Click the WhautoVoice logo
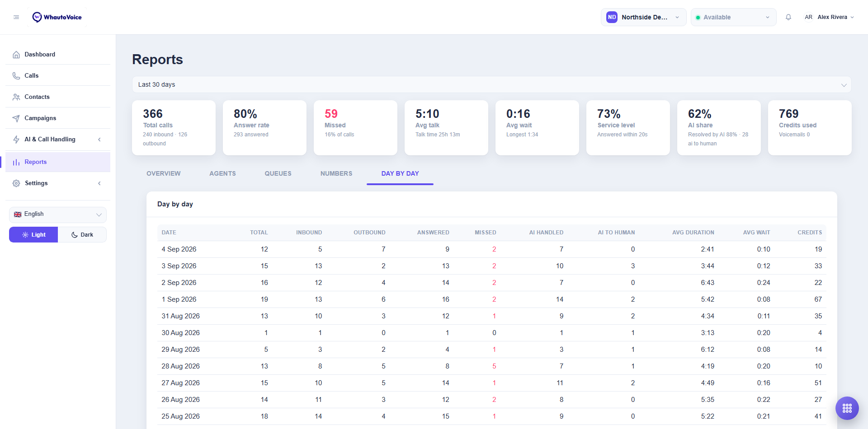This screenshot has height=429, width=868. coord(57,17)
